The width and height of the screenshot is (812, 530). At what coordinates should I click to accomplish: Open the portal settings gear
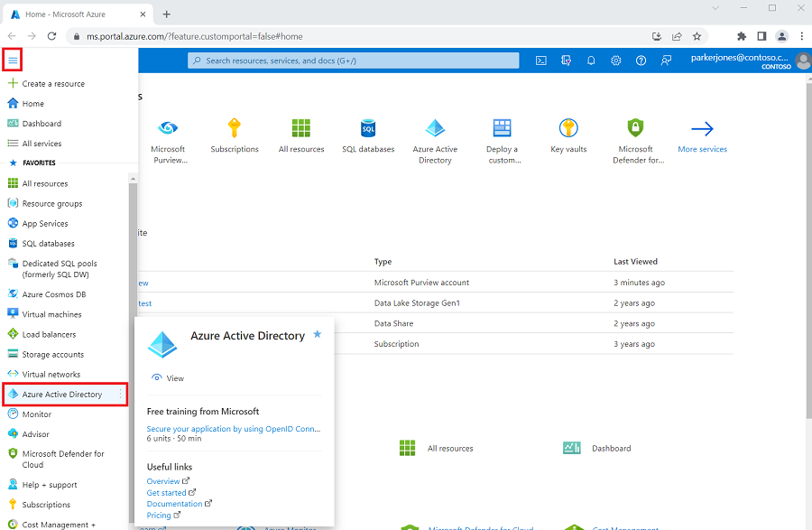tap(615, 60)
